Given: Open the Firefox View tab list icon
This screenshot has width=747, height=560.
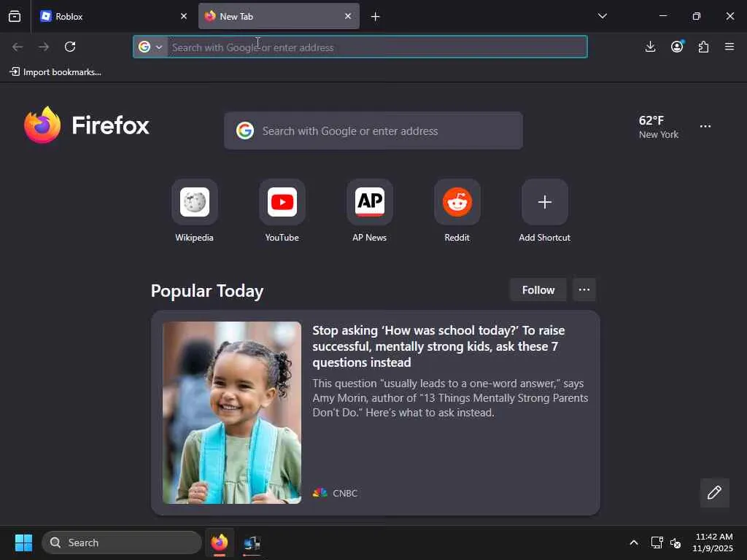Looking at the screenshot, I should [15, 16].
